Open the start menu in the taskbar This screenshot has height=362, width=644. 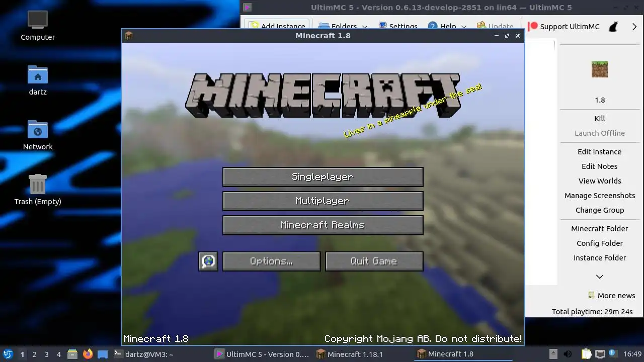(8, 354)
